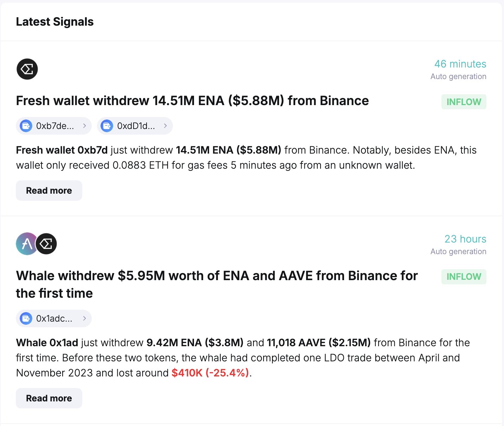The height and width of the screenshot is (426, 504).
Task: Click the wallet icon on the 0xdD1d chip
Action: 107,126
